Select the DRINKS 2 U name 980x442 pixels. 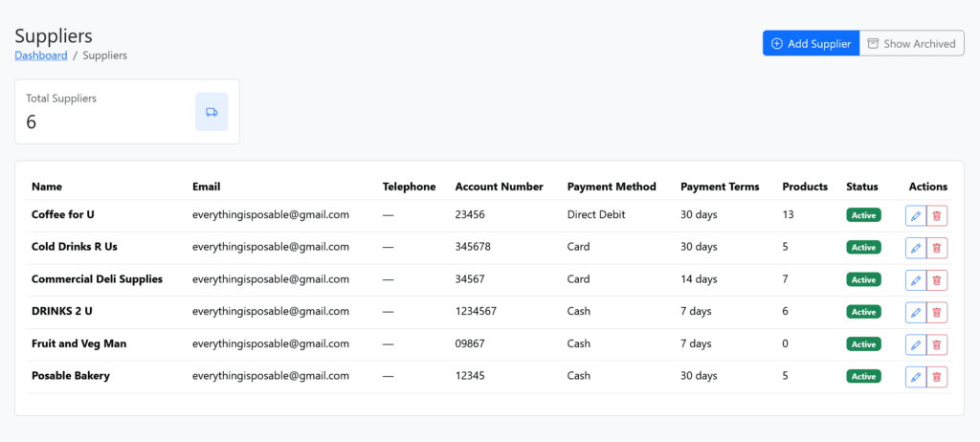(62, 311)
